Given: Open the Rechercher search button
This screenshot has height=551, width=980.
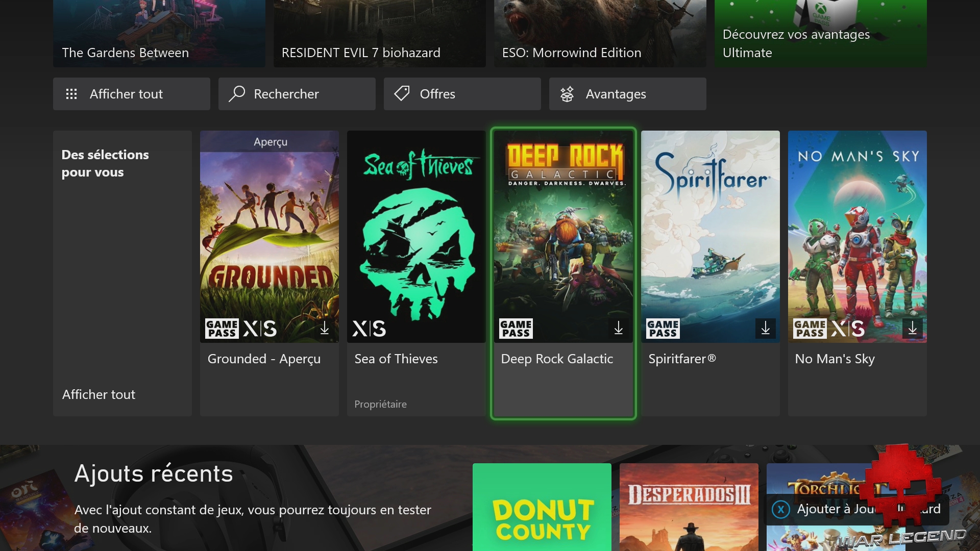Looking at the screenshot, I should click(x=297, y=94).
